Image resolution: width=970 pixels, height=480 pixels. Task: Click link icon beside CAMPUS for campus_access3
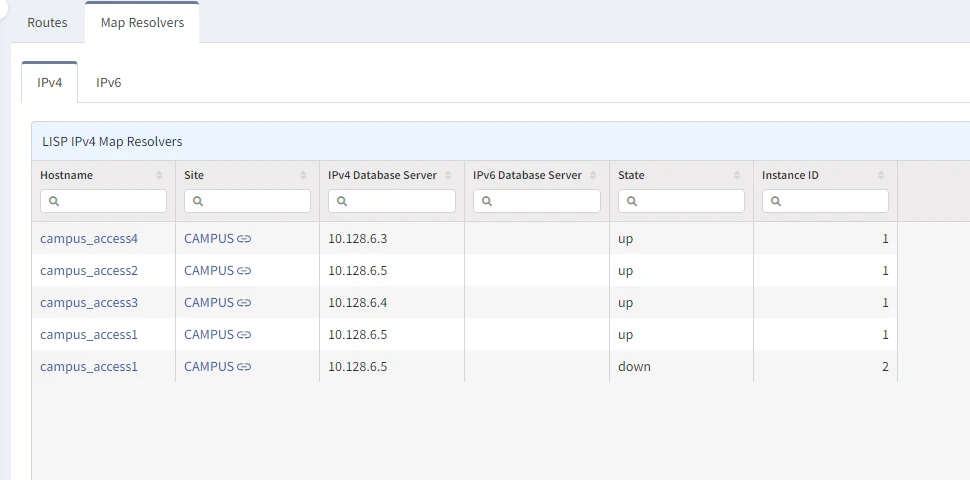(244, 303)
